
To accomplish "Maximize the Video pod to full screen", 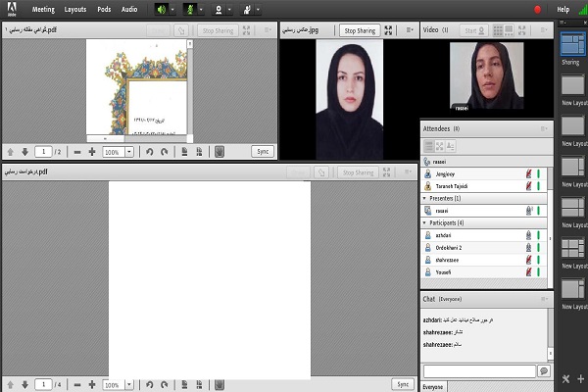I will pos(522,30).
